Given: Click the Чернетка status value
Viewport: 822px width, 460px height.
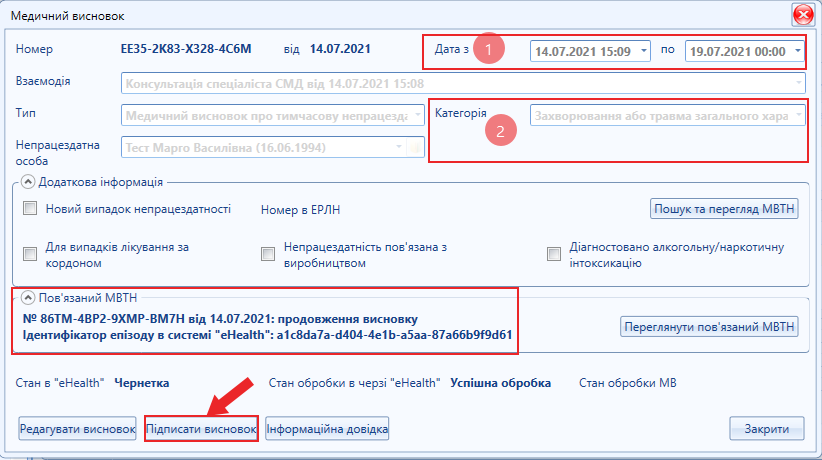Looking at the screenshot, I should pos(142,383).
